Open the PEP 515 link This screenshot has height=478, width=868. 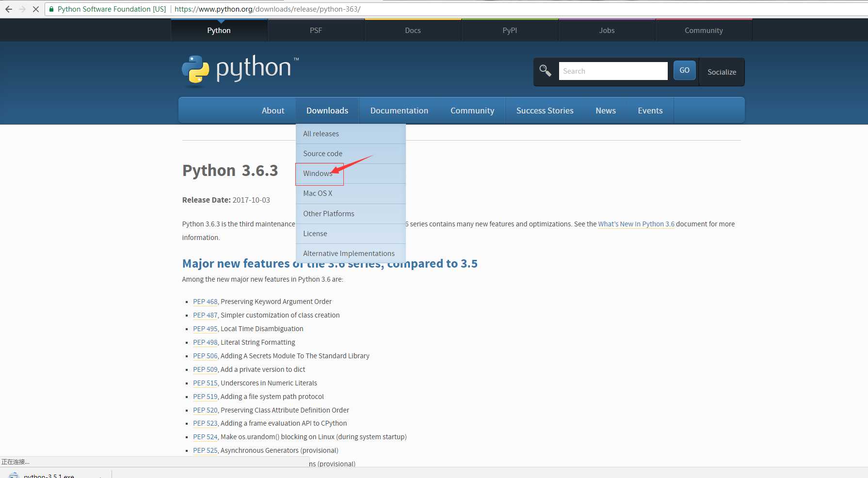point(205,383)
